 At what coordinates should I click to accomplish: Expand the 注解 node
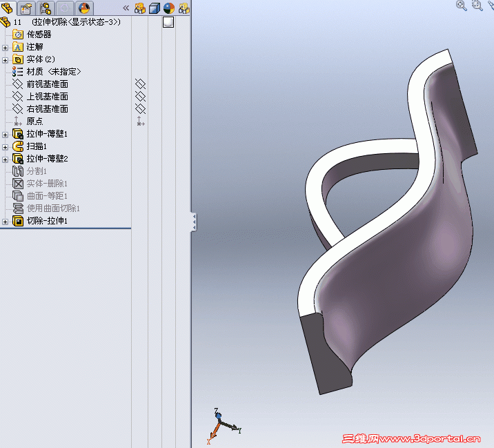[x=5, y=48]
